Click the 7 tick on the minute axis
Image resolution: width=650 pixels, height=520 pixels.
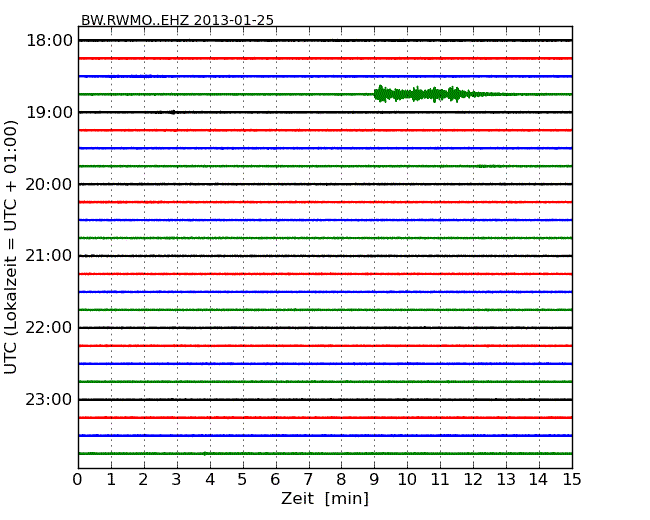(308, 480)
